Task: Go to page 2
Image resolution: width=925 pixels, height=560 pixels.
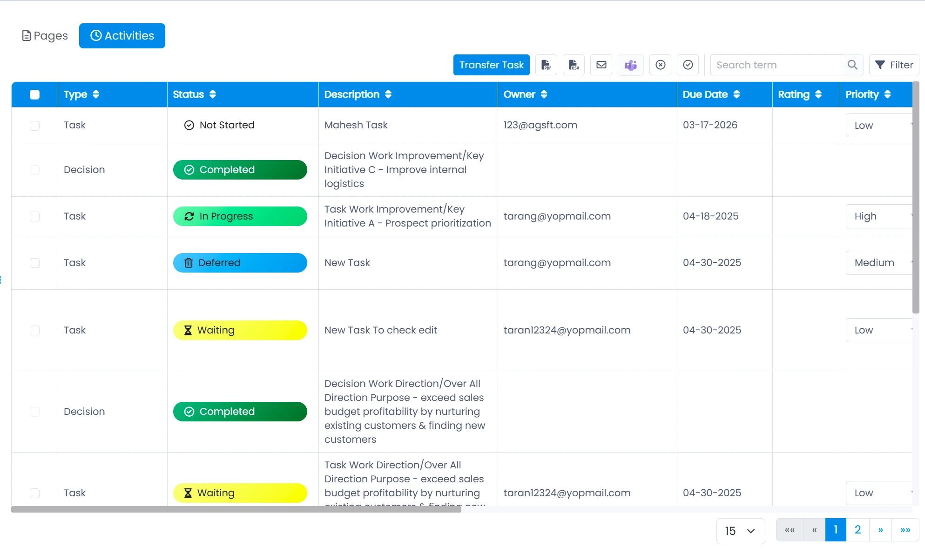Action: (x=857, y=530)
